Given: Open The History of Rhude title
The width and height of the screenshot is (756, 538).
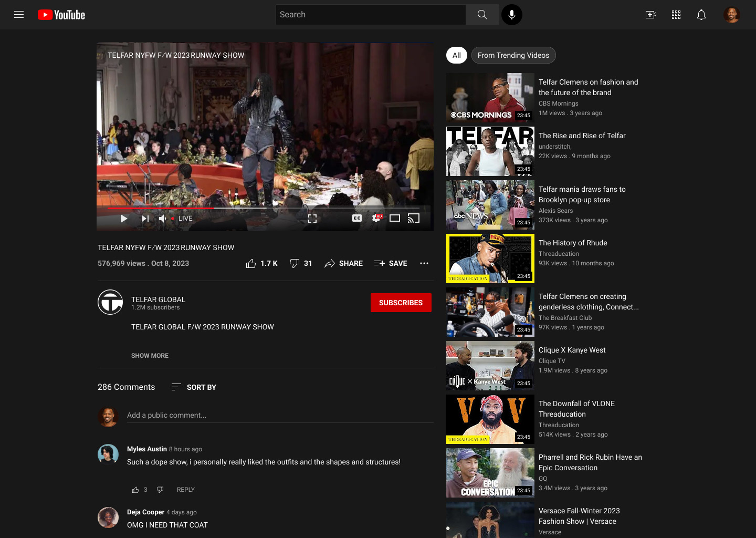Looking at the screenshot, I should (x=573, y=243).
